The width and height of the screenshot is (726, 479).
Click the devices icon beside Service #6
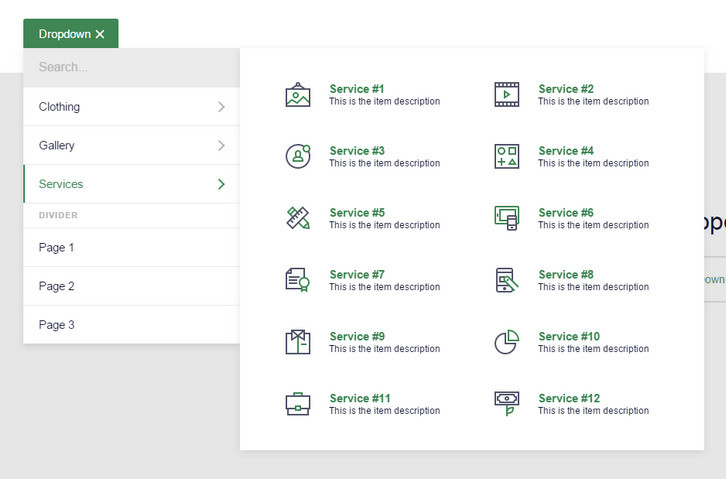(x=507, y=219)
